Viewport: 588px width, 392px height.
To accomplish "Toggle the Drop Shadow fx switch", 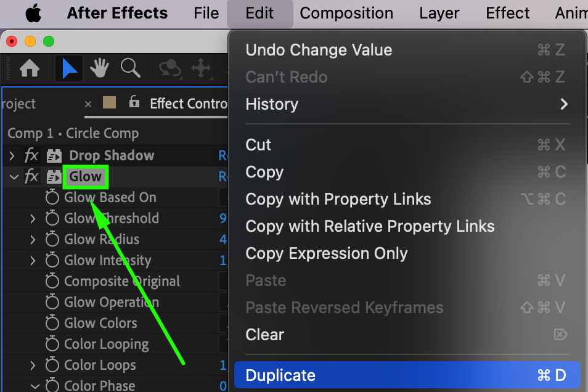I will coord(31,156).
